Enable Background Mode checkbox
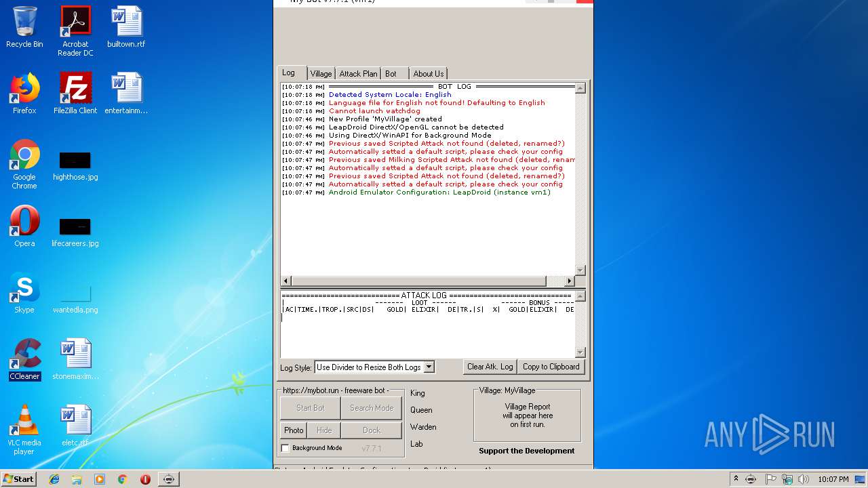The height and width of the screenshot is (488, 868). point(285,448)
